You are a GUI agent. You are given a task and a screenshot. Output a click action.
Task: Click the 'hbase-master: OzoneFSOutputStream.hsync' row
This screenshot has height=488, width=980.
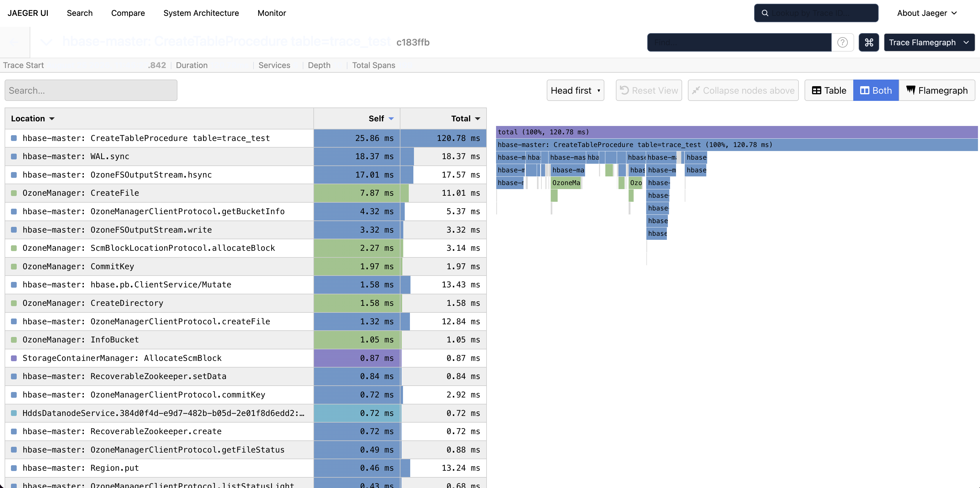[245, 175]
